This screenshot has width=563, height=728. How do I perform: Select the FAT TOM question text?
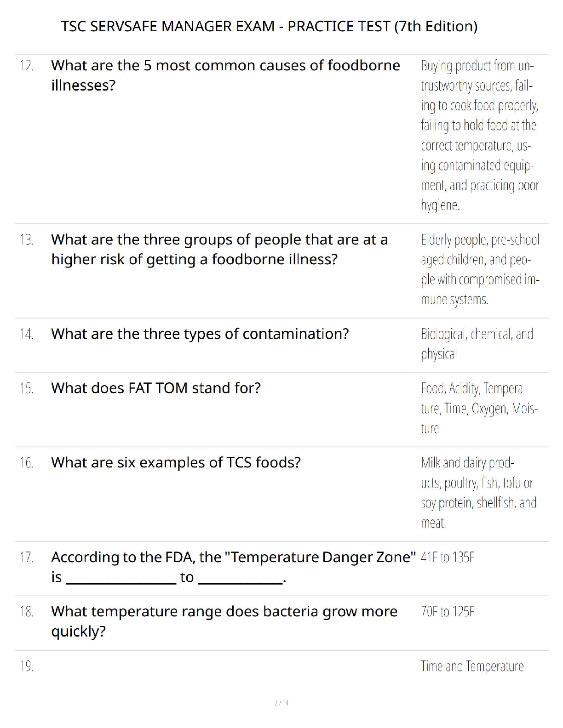[156, 388]
